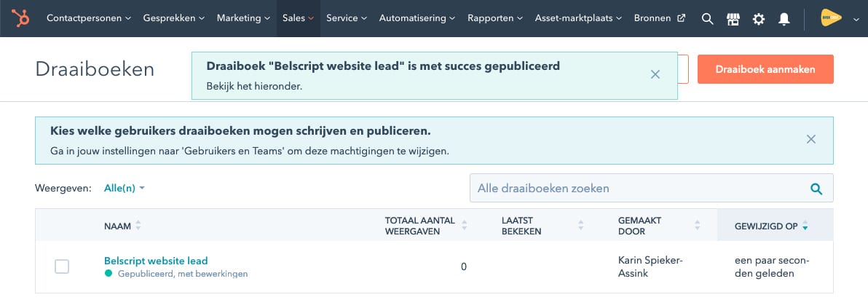Expand the Gesprekken menu
Screen dimensions: 868x308
click(x=174, y=18)
